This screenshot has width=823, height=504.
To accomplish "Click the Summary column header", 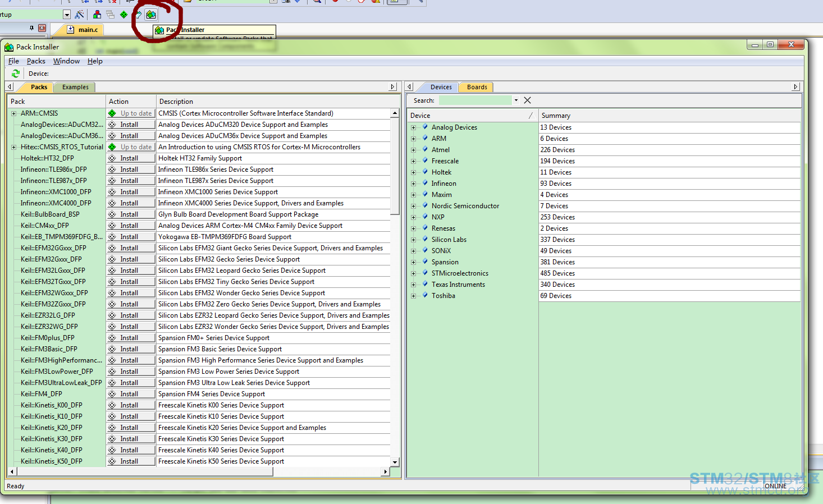I will [669, 116].
